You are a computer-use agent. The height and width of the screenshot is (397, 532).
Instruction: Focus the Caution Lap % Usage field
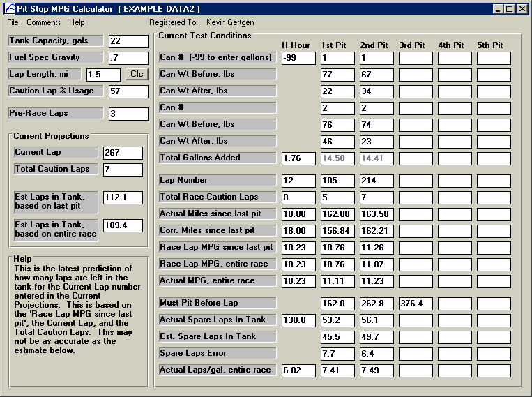[128, 91]
